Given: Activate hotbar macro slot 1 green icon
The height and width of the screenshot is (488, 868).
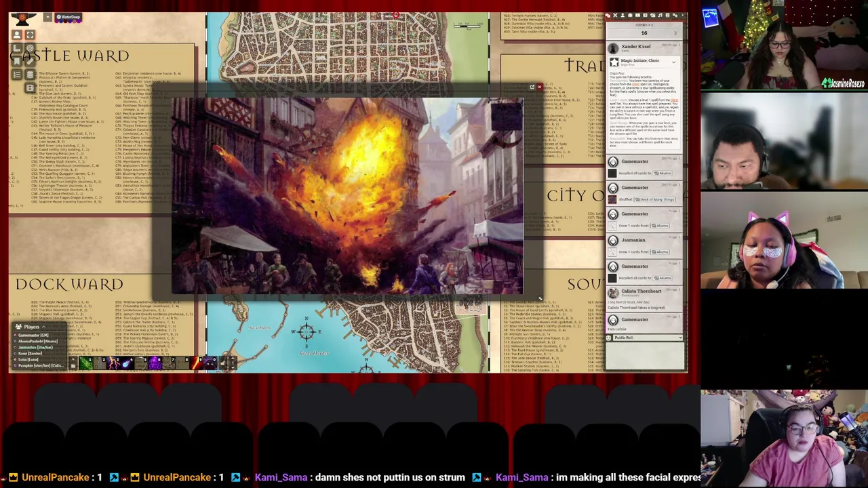Looking at the screenshot, I should (85, 363).
